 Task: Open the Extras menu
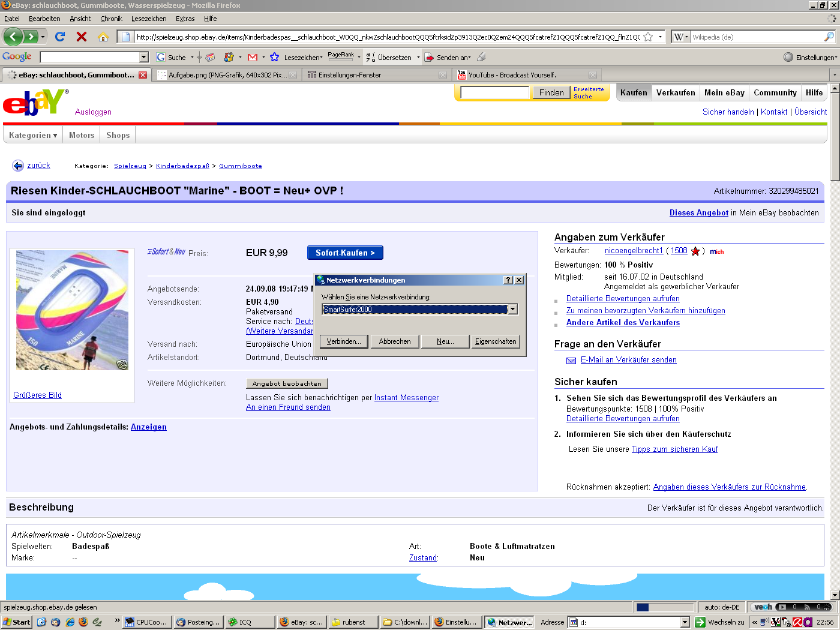tap(185, 19)
